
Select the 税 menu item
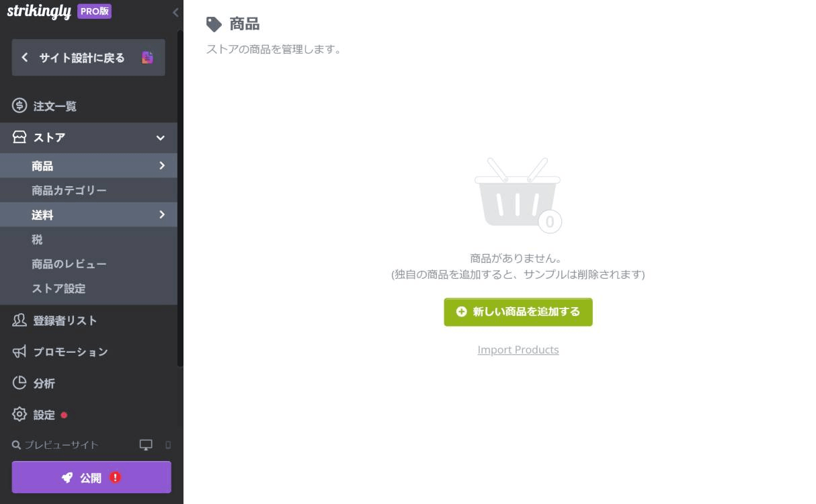tap(37, 239)
